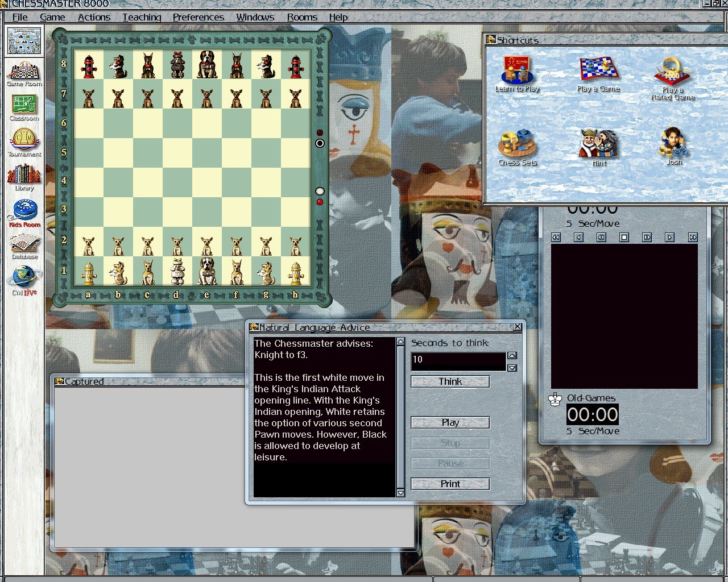Select the white bishop on c1
The height and width of the screenshot is (582, 728).
(x=148, y=272)
